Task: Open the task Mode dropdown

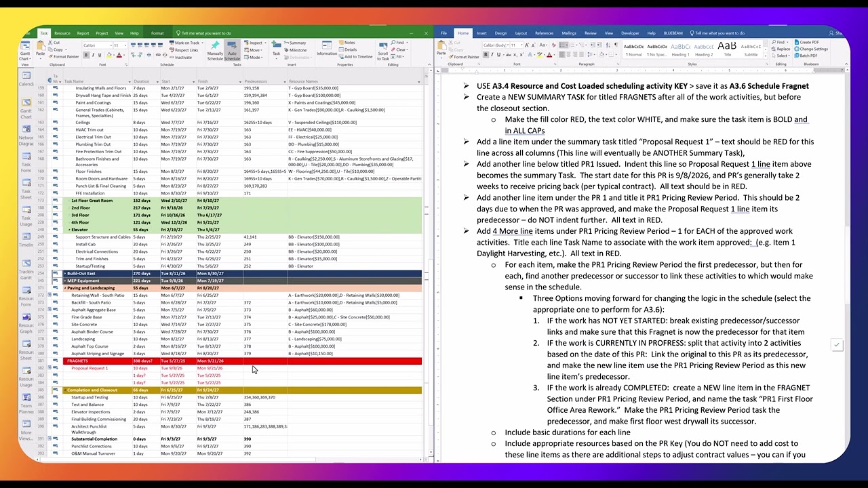Action: [254, 57]
